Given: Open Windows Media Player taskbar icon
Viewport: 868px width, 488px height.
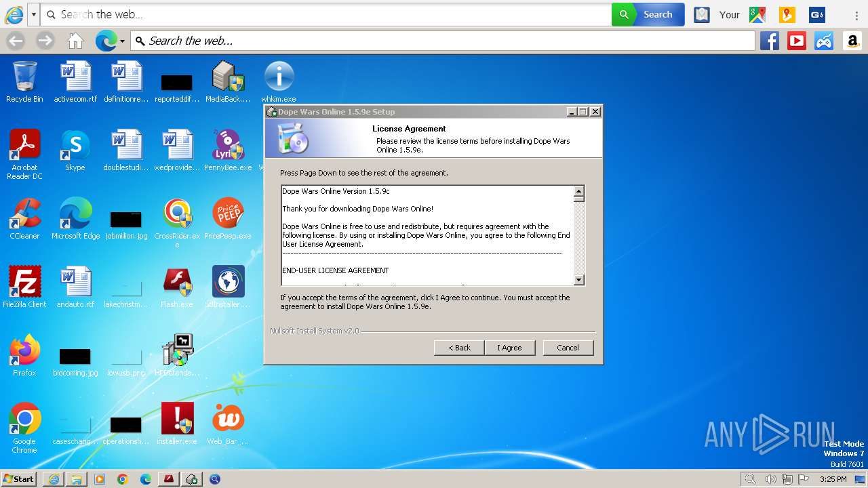Looking at the screenshot, I should [100, 479].
